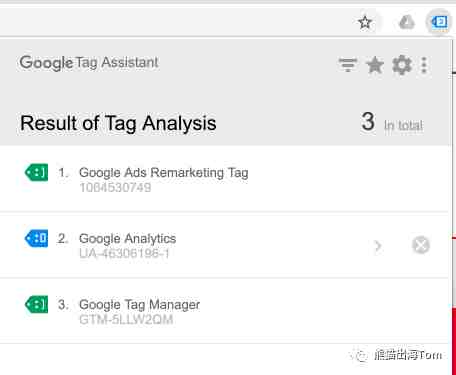The height and width of the screenshot is (375, 456).
Task: Open Google Tag Manager result
Action: pos(224,311)
